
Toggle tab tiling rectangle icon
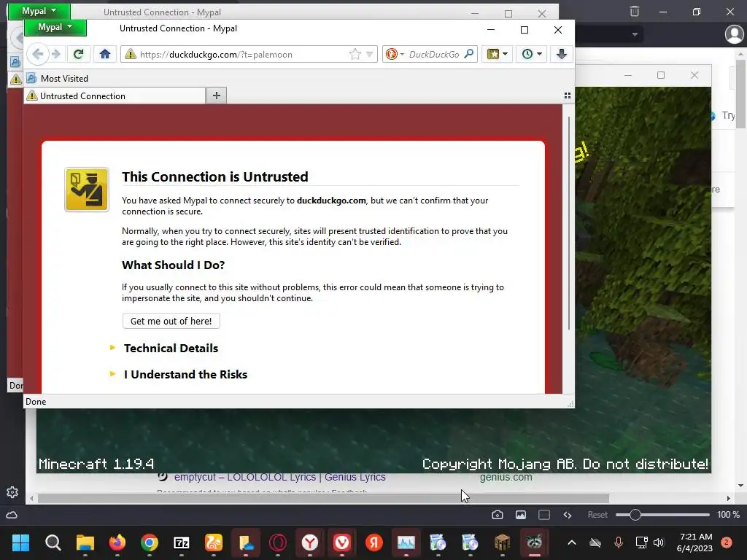click(544, 515)
